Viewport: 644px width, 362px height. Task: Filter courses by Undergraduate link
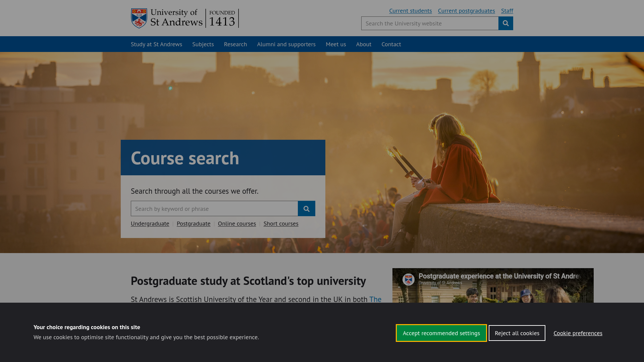tap(150, 224)
